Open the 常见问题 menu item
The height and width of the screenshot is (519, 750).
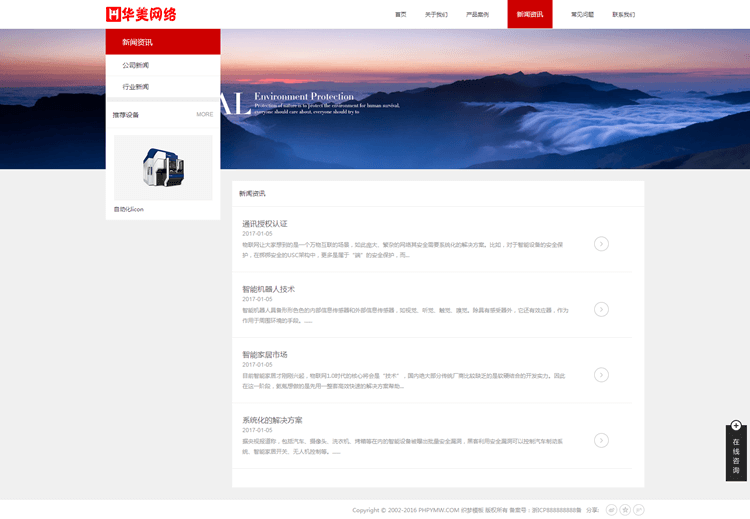tap(582, 14)
